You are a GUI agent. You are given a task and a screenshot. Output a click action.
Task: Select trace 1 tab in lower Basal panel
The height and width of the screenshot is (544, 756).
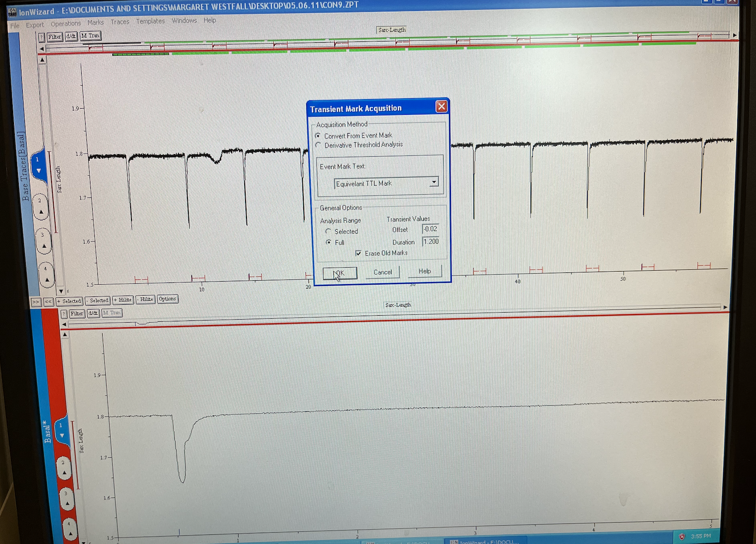(61, 430)
